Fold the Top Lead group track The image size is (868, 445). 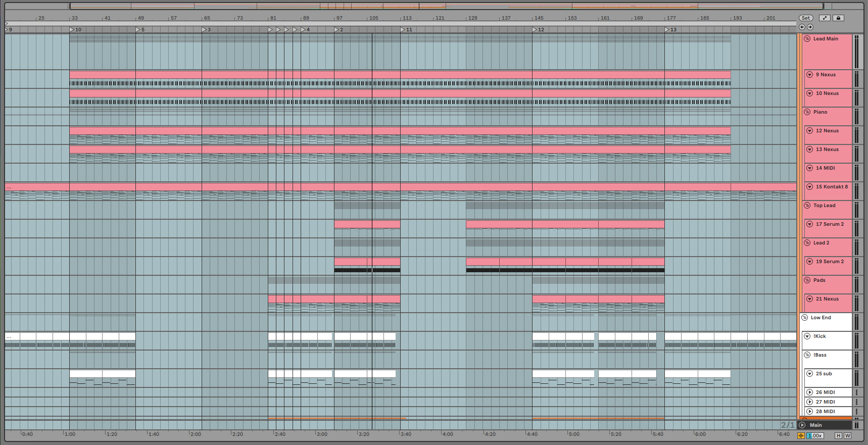coord(807,206)
